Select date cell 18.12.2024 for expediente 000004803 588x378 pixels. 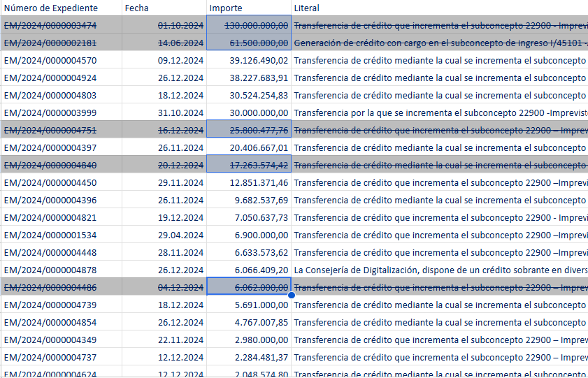(164, 96)
